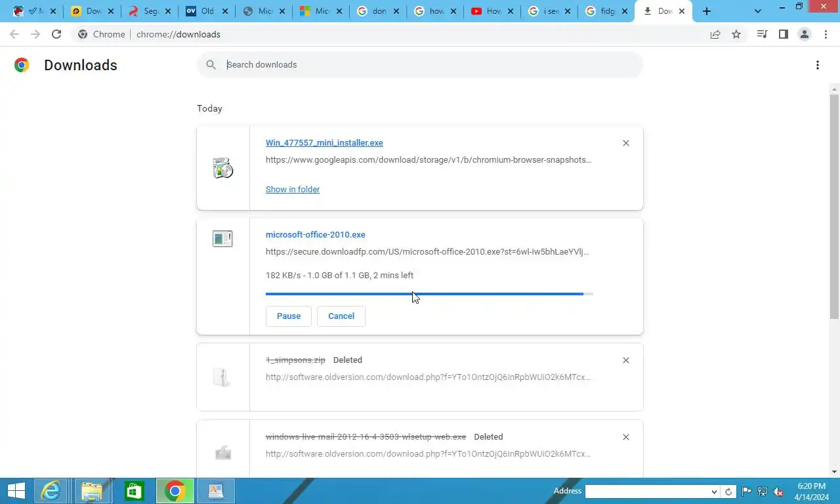The width and height of the screenshot is (840, 504).
Task: Click the Chrome site info chip in address bar
Action: pyautogui.click(x=102, y=34)
